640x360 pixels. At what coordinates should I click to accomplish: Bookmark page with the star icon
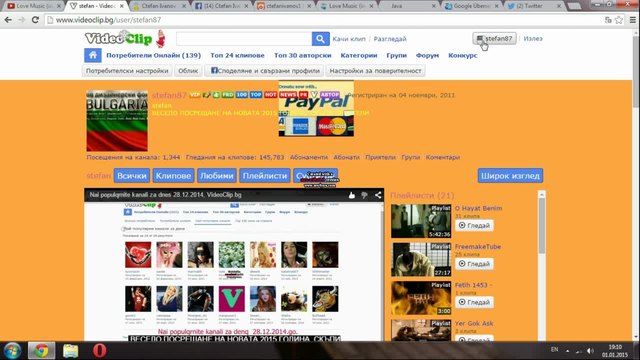coord(619,20)
